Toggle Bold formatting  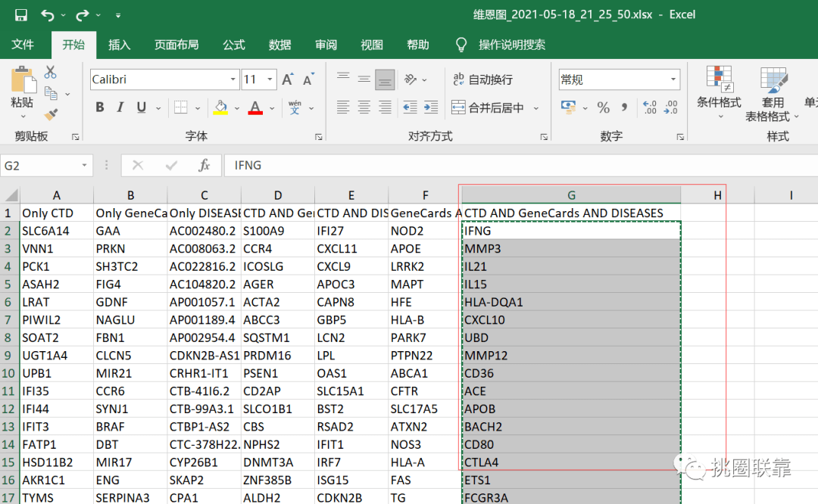pos(99,107)
